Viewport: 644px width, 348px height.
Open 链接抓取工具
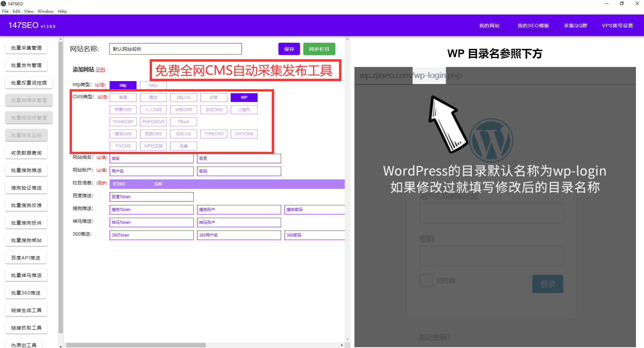point(26,327)
